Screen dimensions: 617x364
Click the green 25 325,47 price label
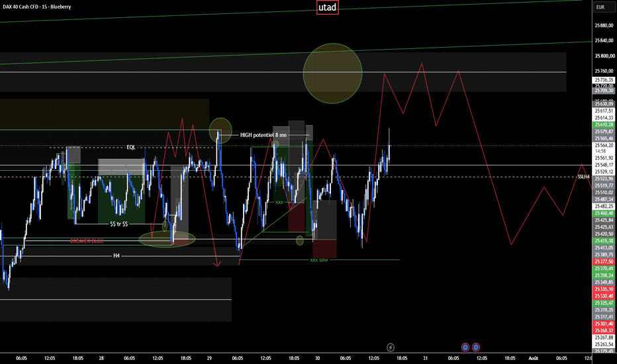tap(604, 303)
